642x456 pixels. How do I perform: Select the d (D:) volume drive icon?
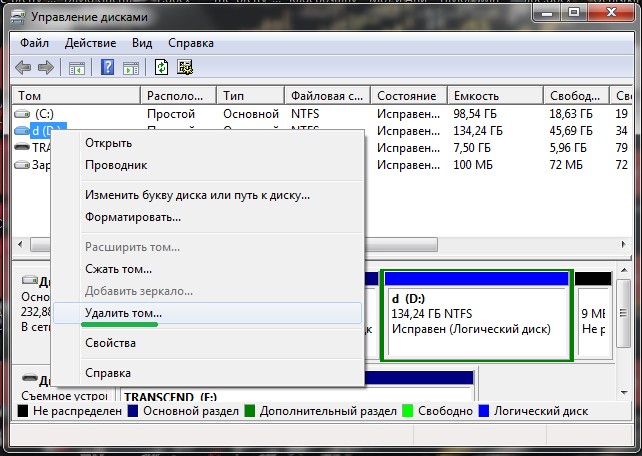(x=22, y=131)
